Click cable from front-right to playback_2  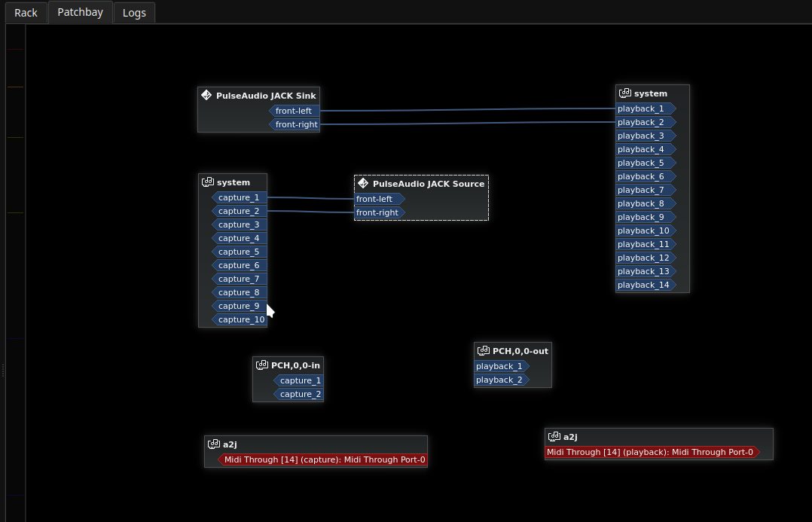[x=467, y=124]
